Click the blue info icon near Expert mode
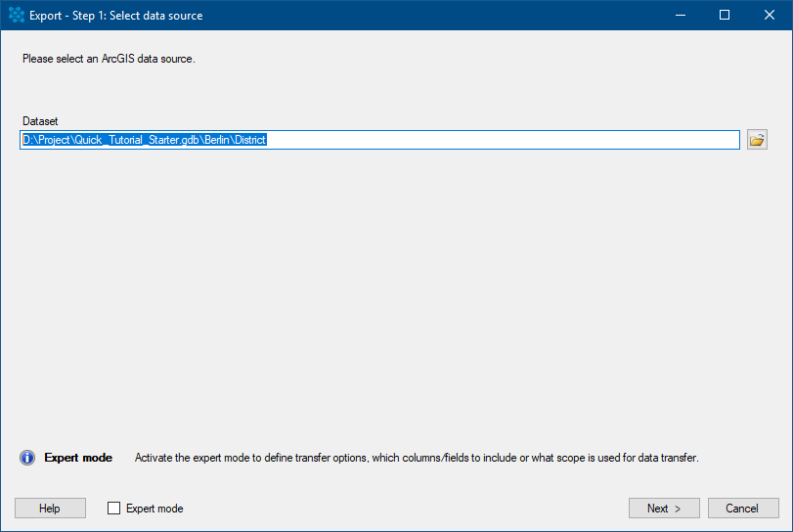 [27, 458]
